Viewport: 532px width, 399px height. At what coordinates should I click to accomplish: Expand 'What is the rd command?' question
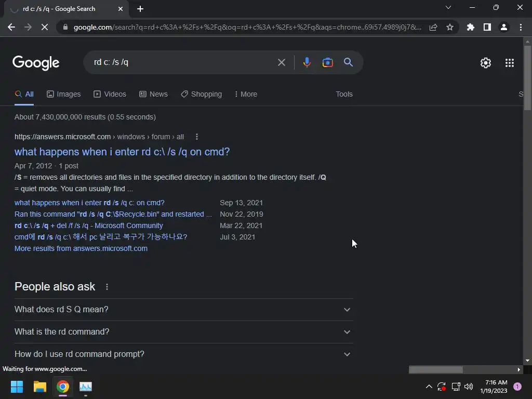tap(183, 332)
